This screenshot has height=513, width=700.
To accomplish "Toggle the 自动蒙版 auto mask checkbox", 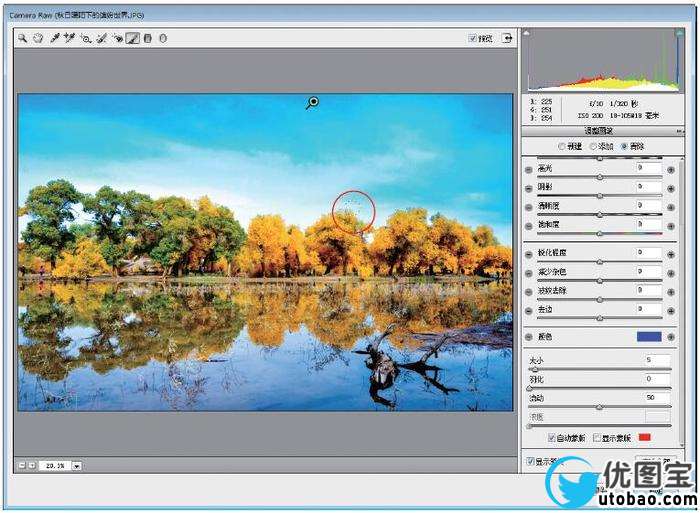I will (x=551, y=438).
